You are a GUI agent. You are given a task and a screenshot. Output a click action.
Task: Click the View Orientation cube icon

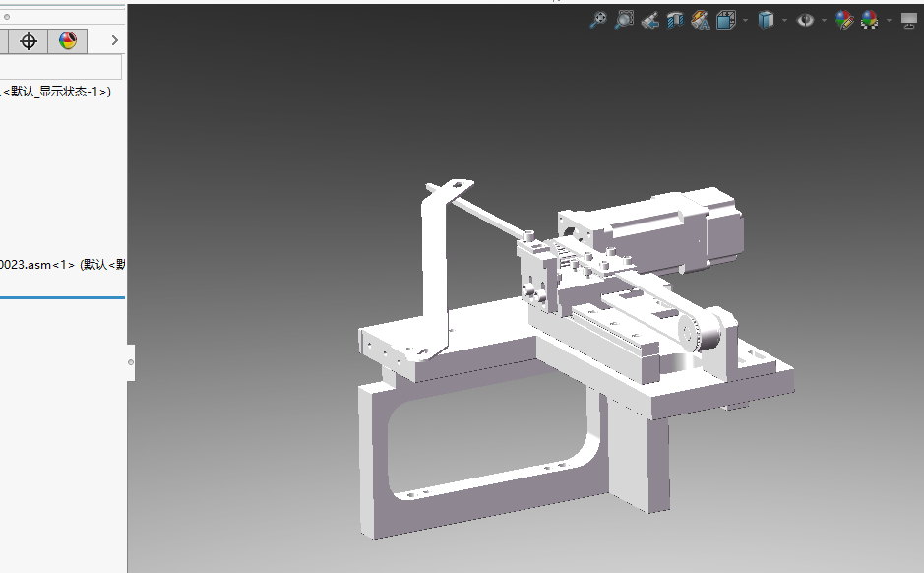(726, 20)
